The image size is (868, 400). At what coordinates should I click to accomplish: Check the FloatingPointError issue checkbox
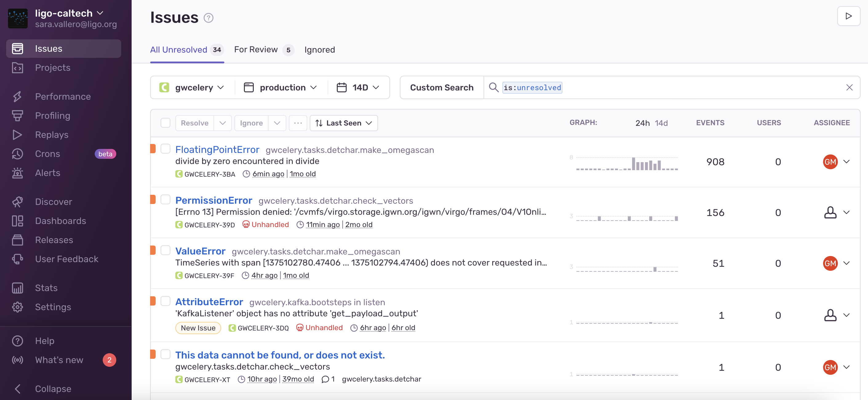165,149
